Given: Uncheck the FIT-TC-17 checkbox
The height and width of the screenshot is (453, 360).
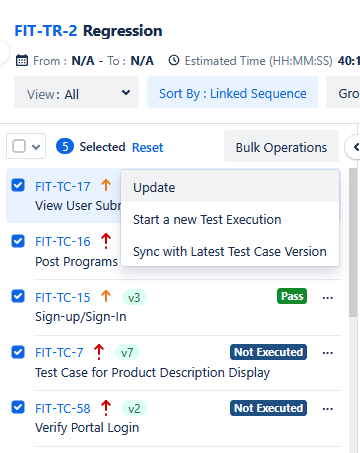Looking at the screenshot, I should click(x=18, y=185).
